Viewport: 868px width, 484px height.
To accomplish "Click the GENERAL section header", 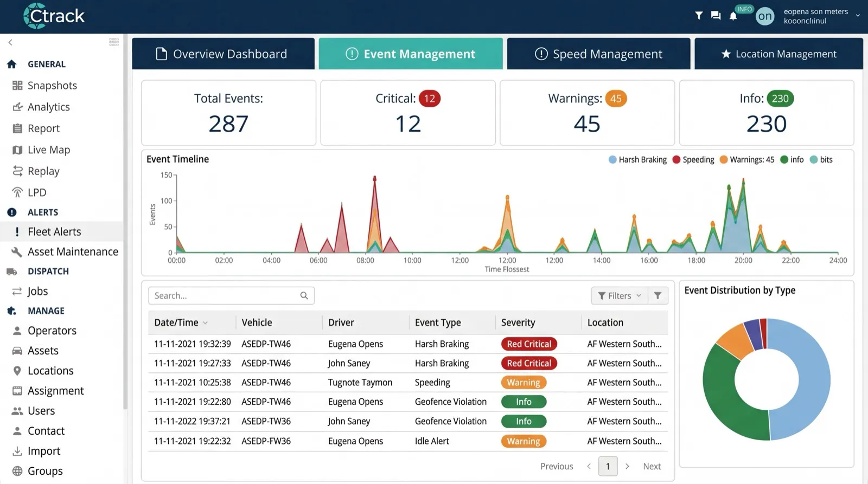I will coord(47,64).
